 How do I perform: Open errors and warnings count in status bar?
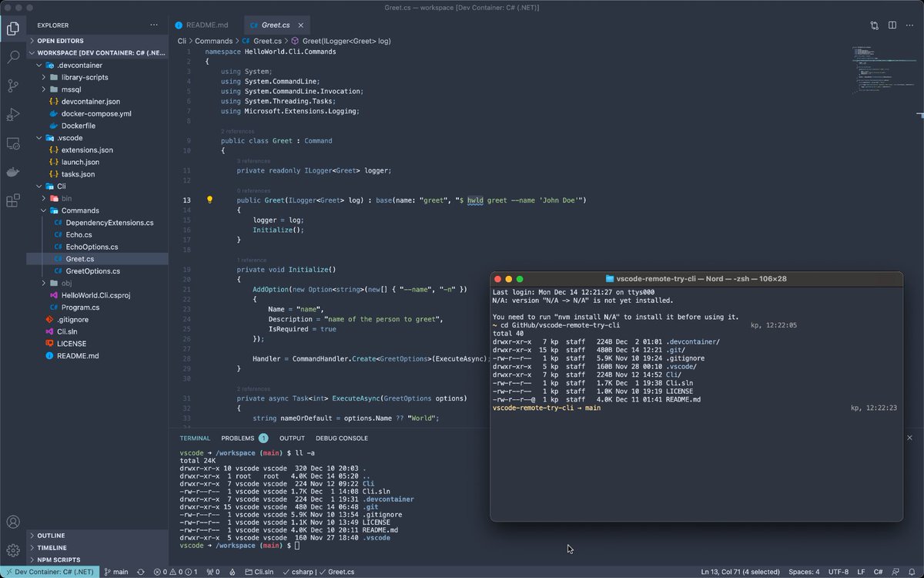[x=176, y=572]
